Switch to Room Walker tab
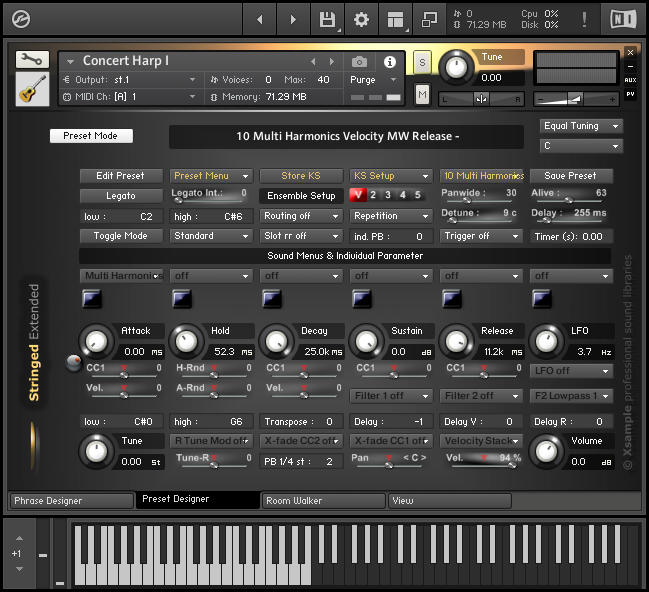This screenshot has height=592, width=649. [324, 501]
